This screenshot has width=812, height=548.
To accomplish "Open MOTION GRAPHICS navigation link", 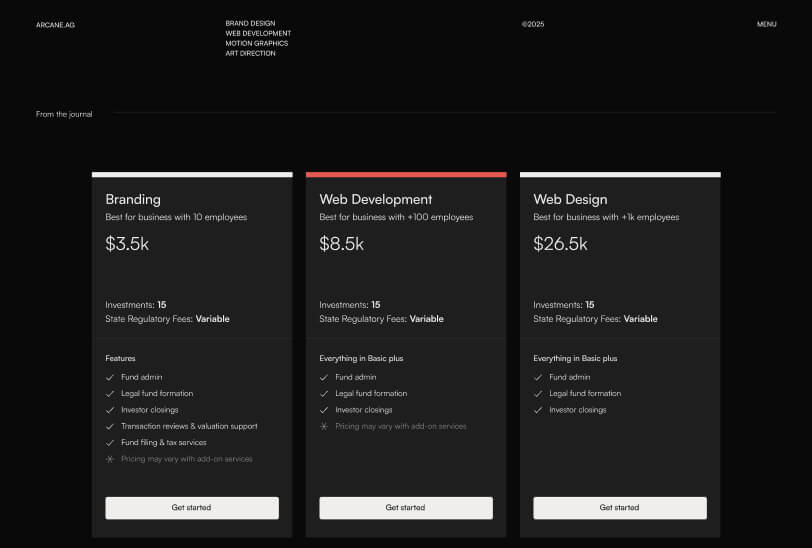I will pyautogui.click(x=256, y=43).
